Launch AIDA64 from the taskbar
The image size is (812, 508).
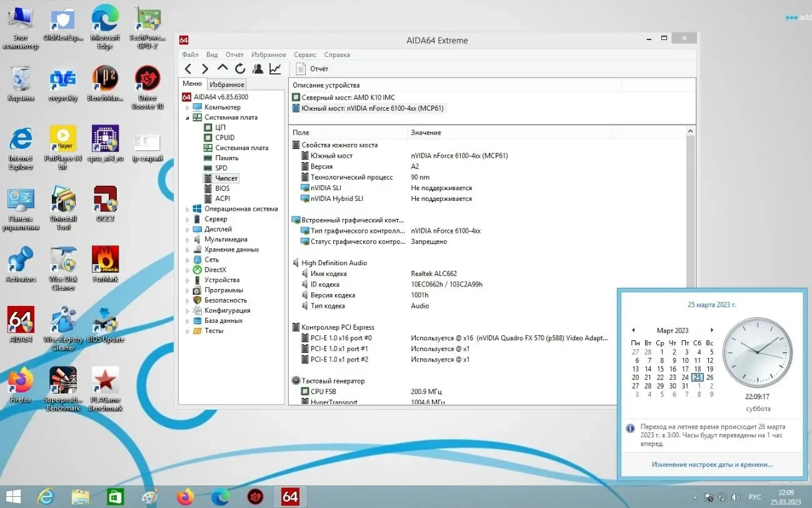(x=290, y=496)
